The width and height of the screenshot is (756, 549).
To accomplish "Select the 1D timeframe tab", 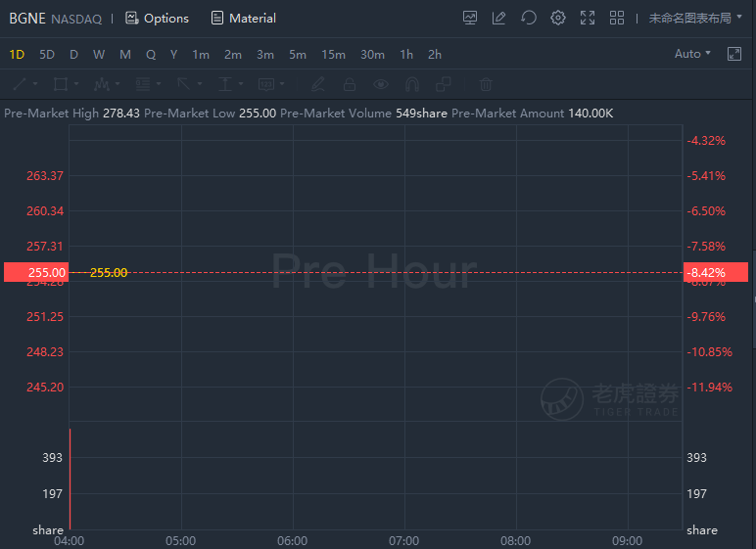I will (17, 55).
